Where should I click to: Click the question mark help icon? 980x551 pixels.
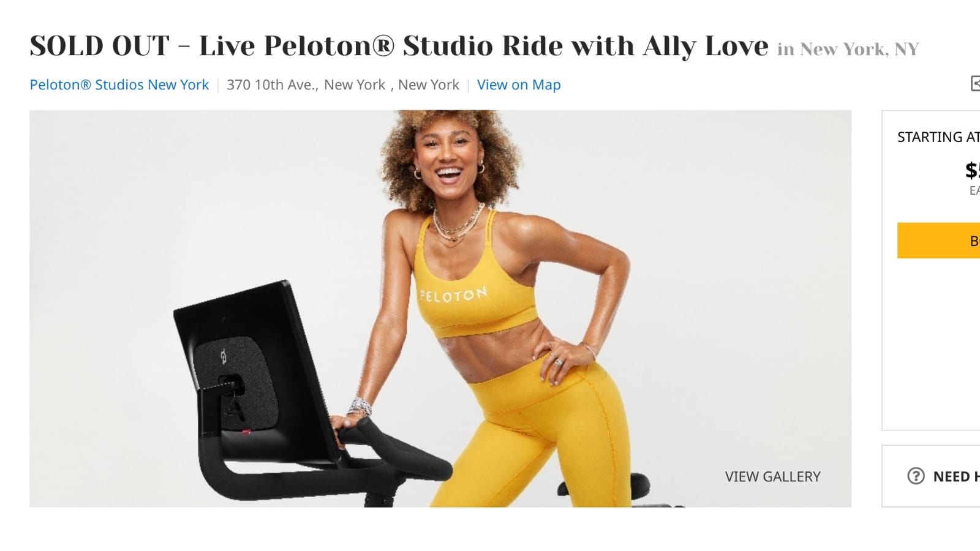tap(916, 476)
